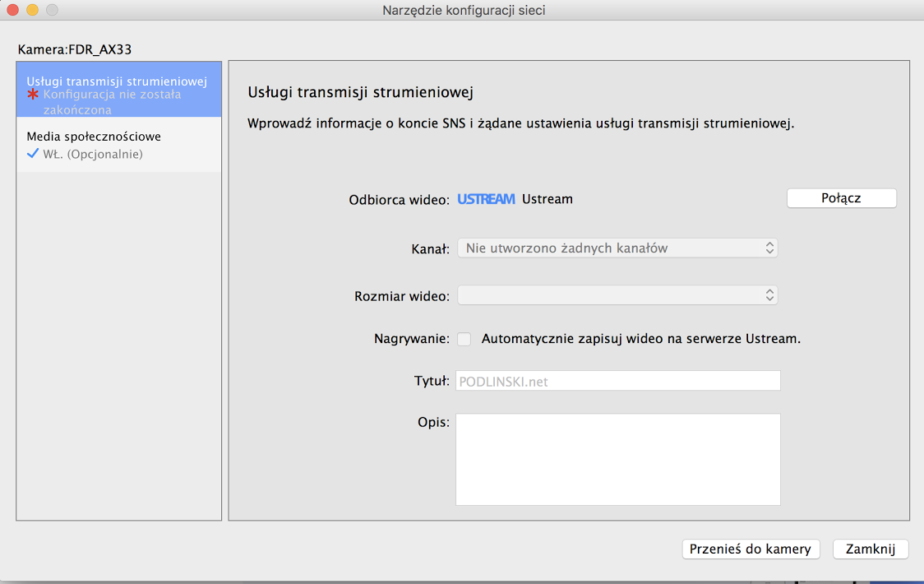Open the Kanał dropdown list
924x584 pixels.
click(x=617, y=248)
